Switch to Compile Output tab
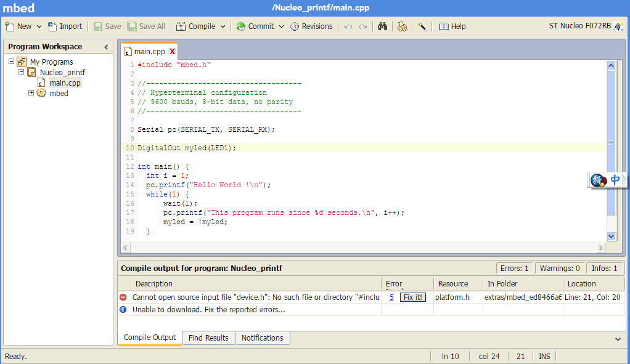630x364 pixels. coord(149,338)
